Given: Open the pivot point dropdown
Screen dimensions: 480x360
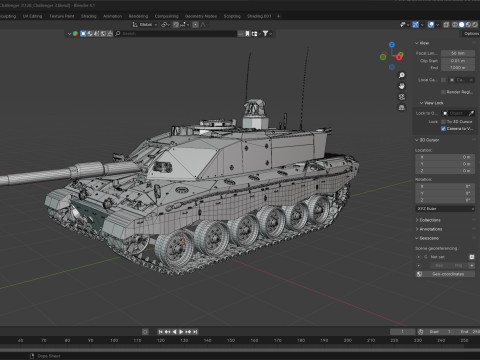Looking at the screenshot, I should click(x=166, y=25).
